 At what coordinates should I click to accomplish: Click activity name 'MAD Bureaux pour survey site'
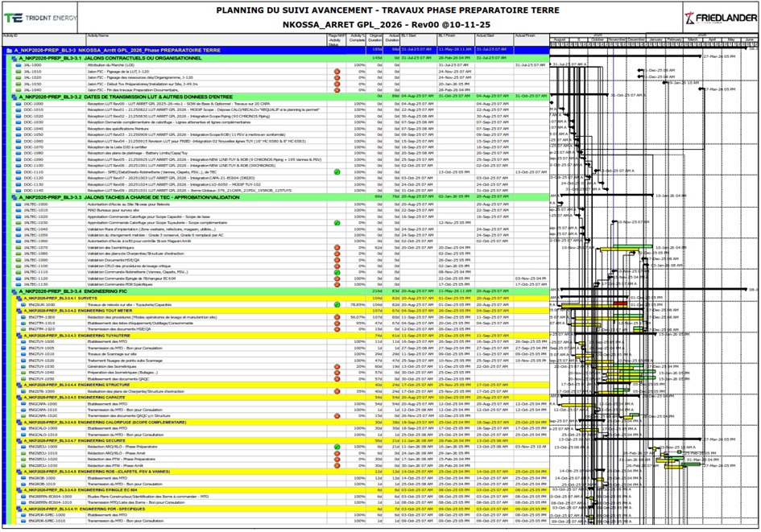(113, 211)
